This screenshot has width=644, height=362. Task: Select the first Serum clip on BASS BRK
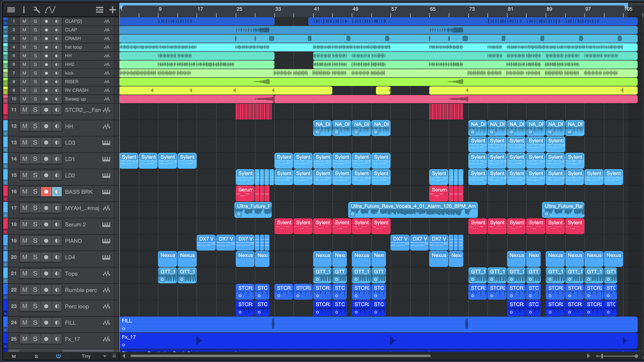coord(245,193)
